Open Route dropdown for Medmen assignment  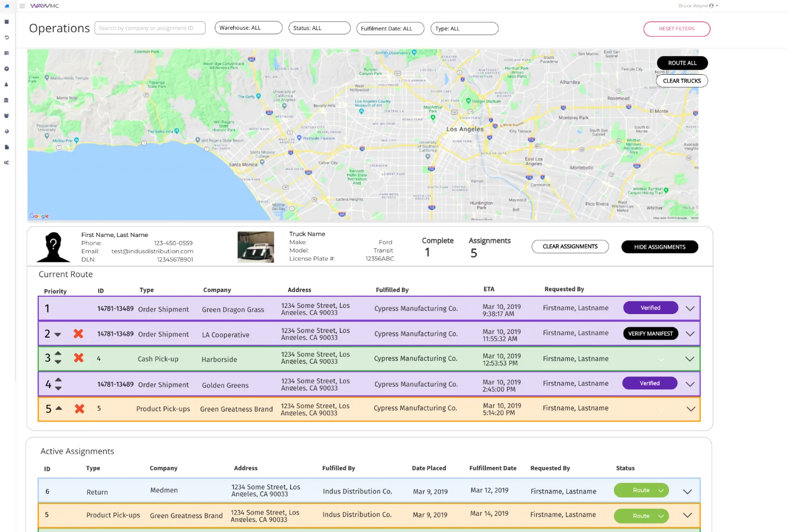[641, 490]
